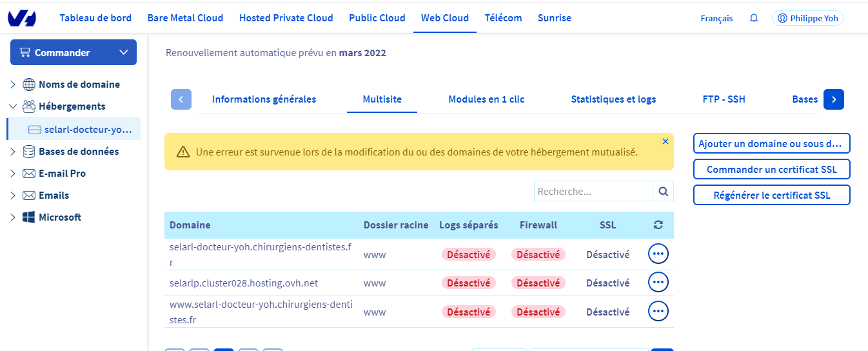Click Régénérer le certificat SSL button

(771, 196)
